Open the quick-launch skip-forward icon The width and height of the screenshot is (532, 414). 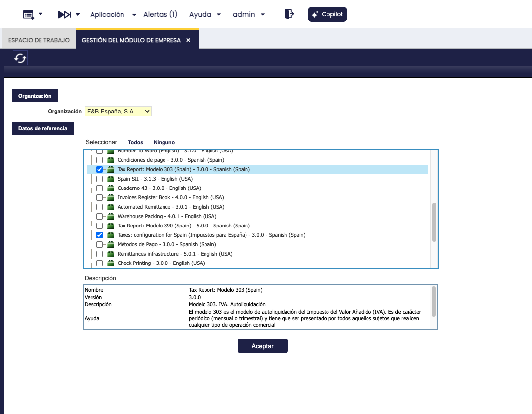pos(65,15)
